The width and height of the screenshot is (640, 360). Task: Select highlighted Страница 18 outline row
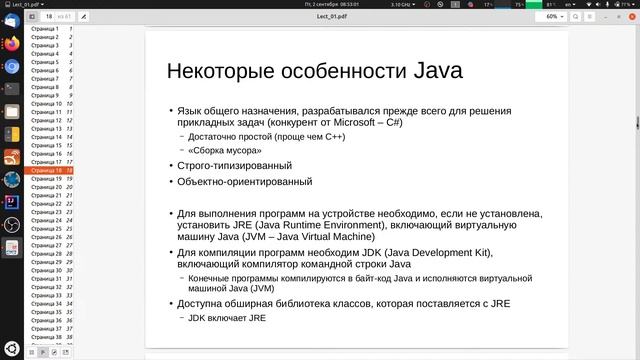click(49, 170)
